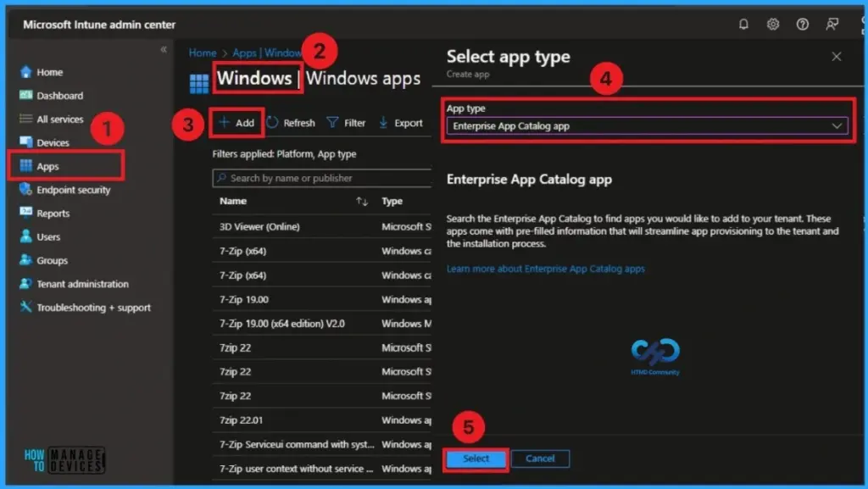Open the help question mark icon
This screenshot has height=489, width=868.
tap(802, 25)
